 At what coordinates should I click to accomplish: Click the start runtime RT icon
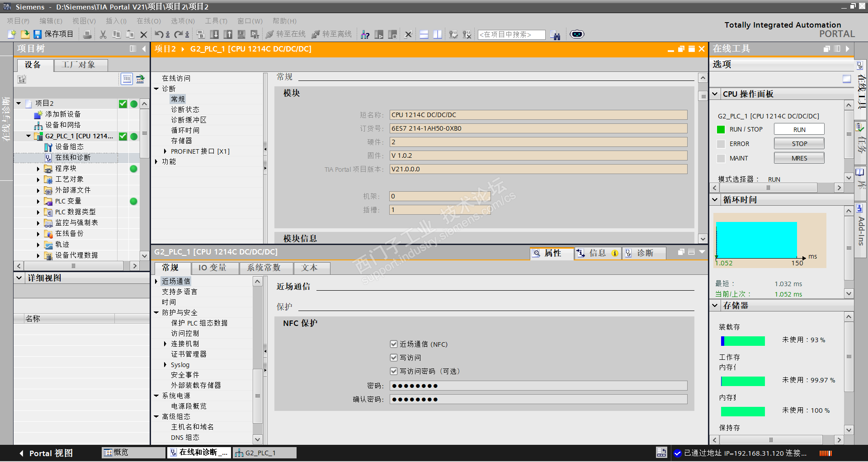pyautogui.click(x=255, y=34)
